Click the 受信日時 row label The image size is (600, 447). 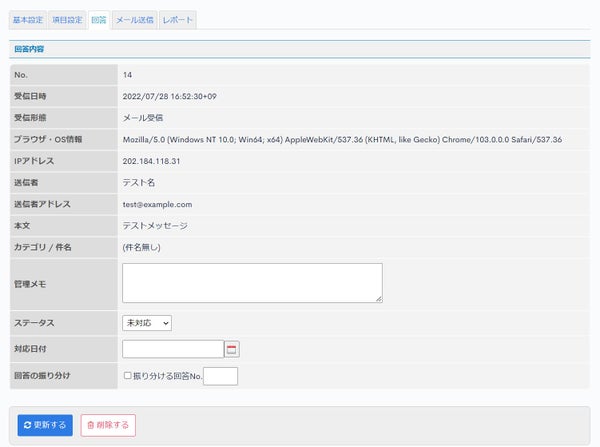point(30,96)
